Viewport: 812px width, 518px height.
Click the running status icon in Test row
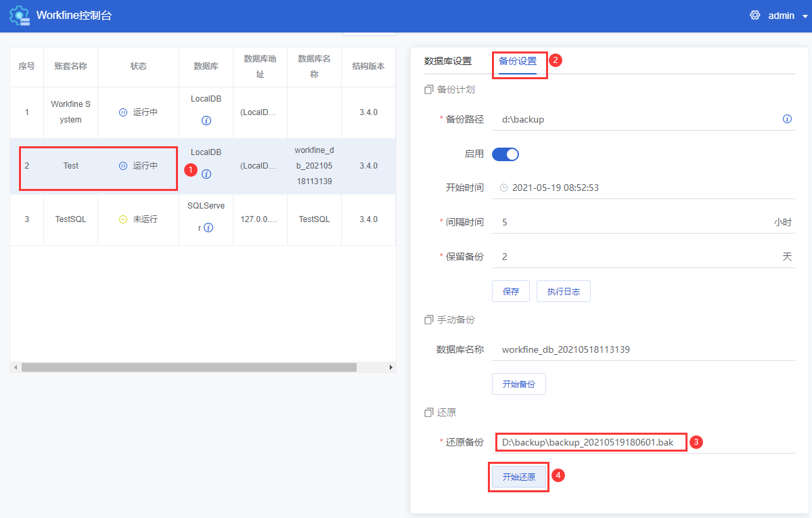[123, 166]
